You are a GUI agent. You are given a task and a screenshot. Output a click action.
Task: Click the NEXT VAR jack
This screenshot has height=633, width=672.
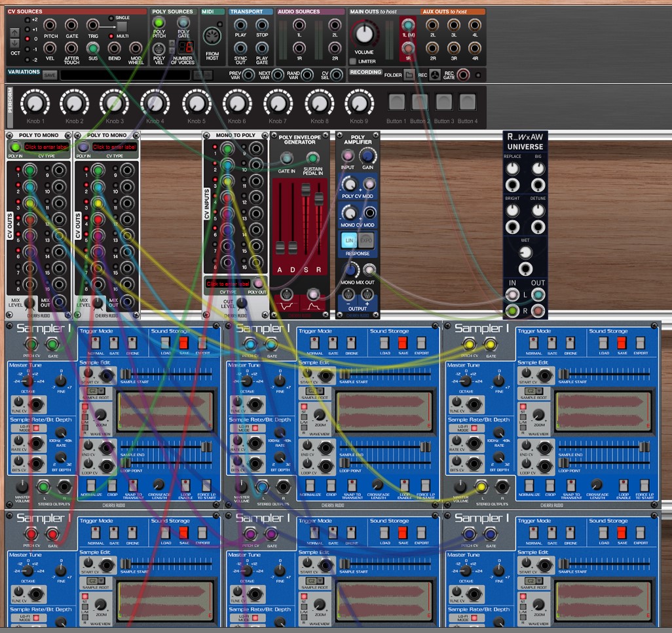278,75
